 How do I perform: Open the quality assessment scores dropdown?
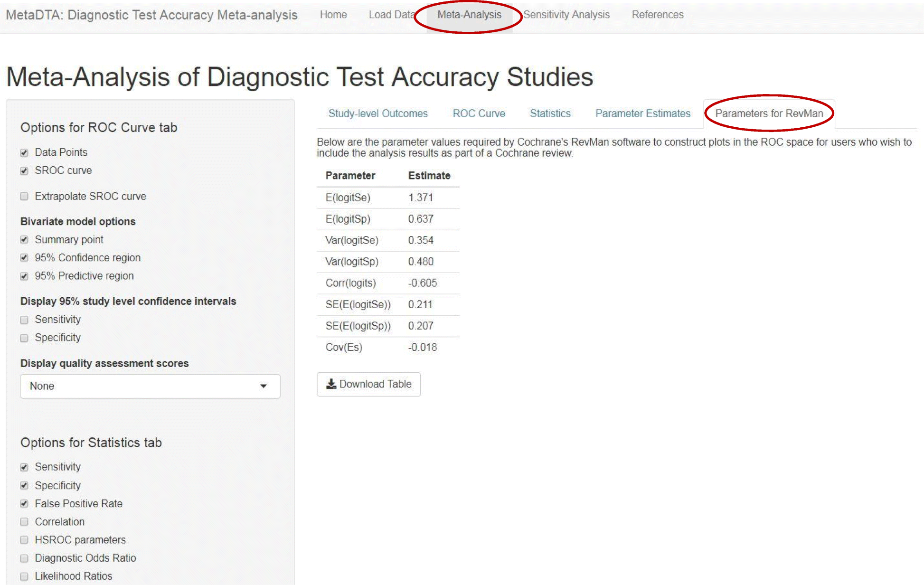pos(150,386)
